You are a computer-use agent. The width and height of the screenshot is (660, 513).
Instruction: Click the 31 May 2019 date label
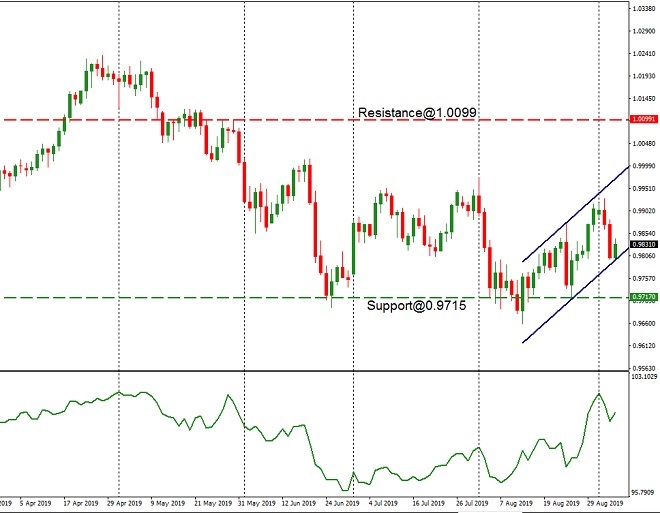tap(256, 503)
